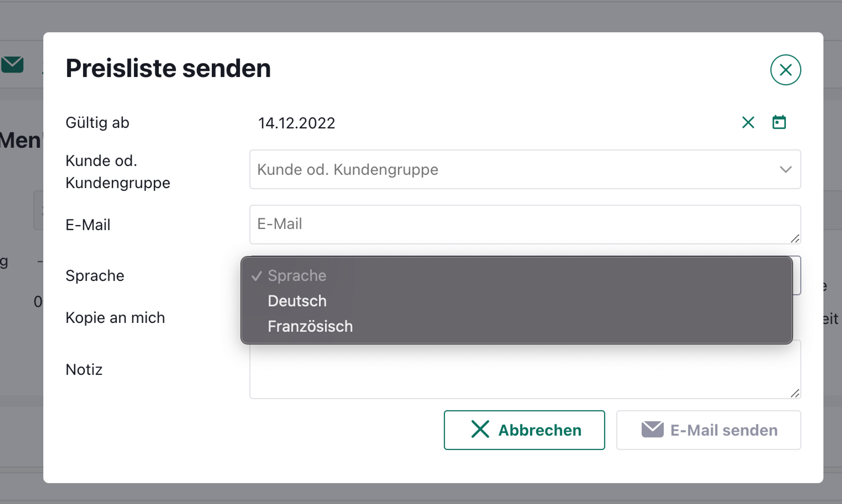Click the Gültig ab field label

[x=97, y=123]
